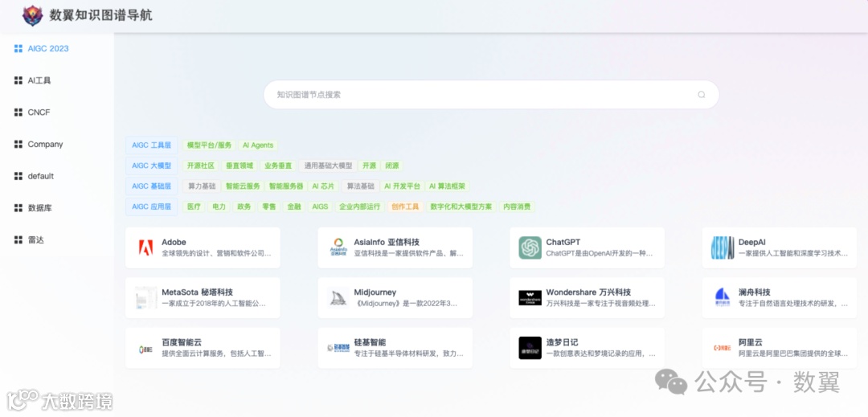The image size is (868, 417).
Task: Filter by the 政务 tag
Action: coord(244,206)
